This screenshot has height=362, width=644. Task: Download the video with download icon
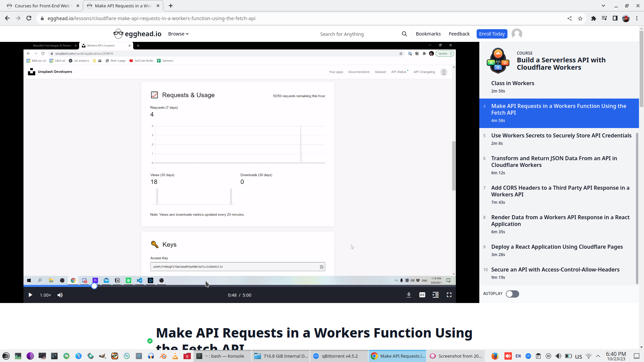tap(409, 295)
